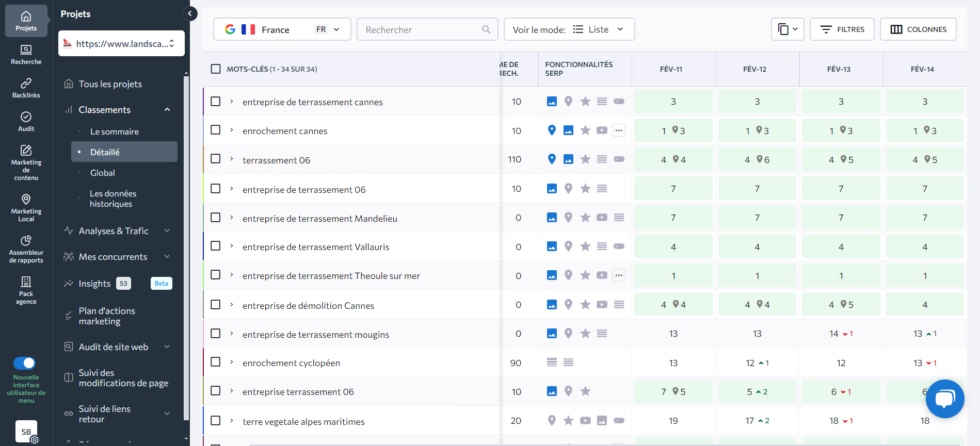Toggle Nouvelle interface utilisateur de menu switch
Screen dimensions: 980x446
24,363
